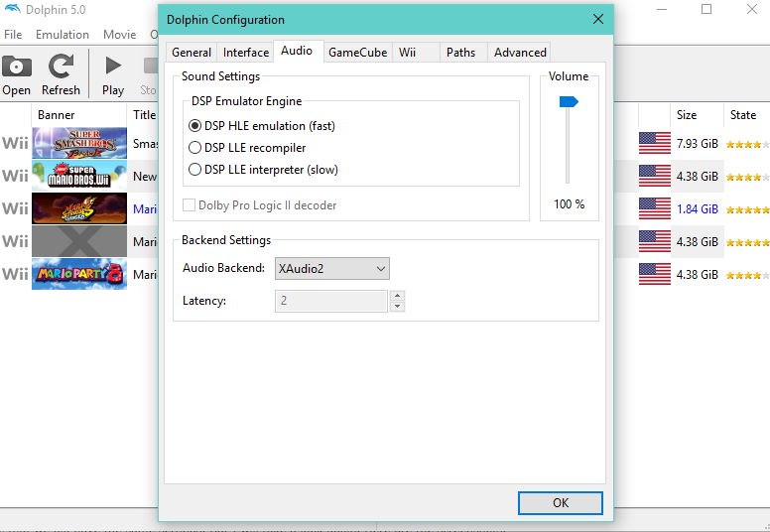Maximize the Dolphin 5.0 main window
770x532 pixels.
706,9
